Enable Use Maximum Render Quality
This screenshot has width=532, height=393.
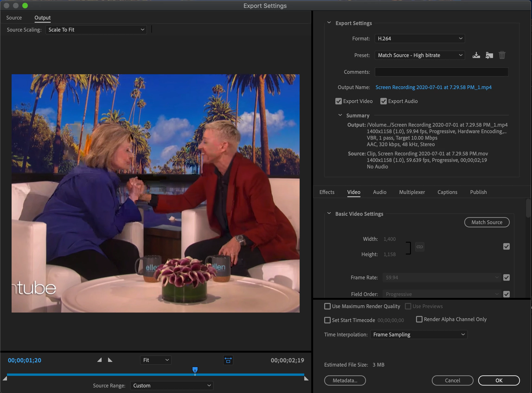[327, 306]
